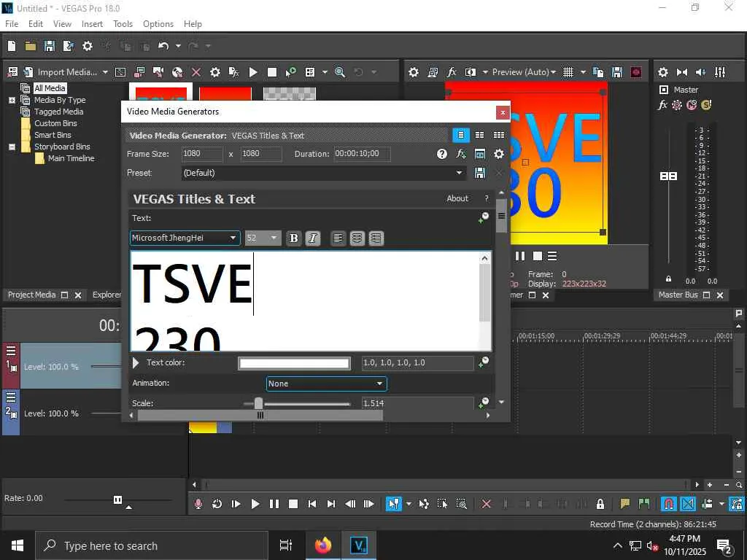The image size is (747, 560).
Task: Select the Normal Edit tool
Action: point(393,504)
